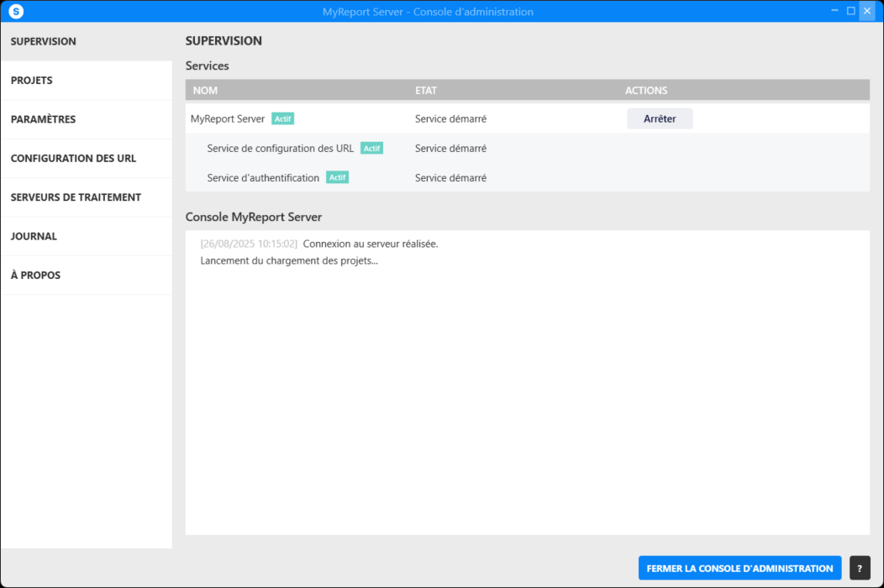This screenshot has width=884, height=588.
Task: View the Journal section
Action: coord(34,236)
